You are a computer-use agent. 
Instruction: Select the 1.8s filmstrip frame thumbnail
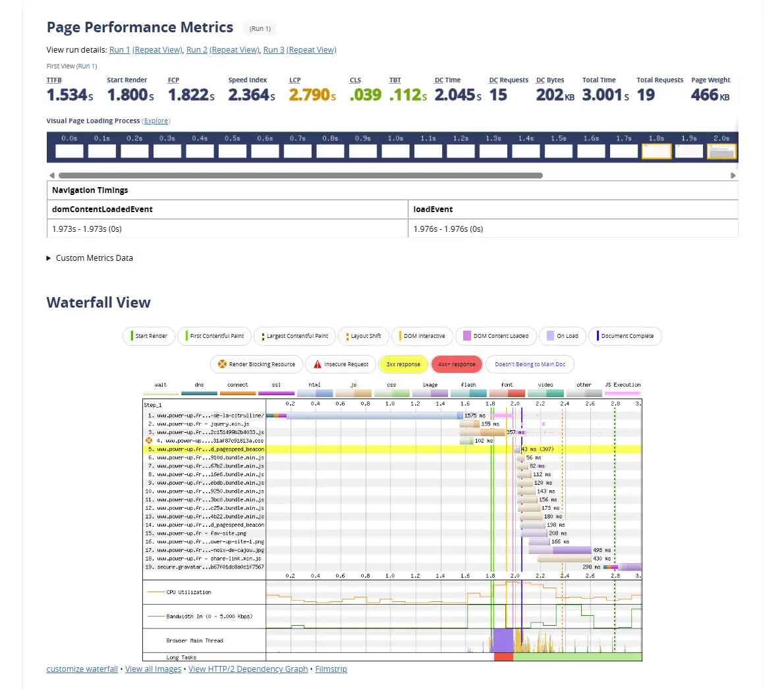click(x=656, y=152)
